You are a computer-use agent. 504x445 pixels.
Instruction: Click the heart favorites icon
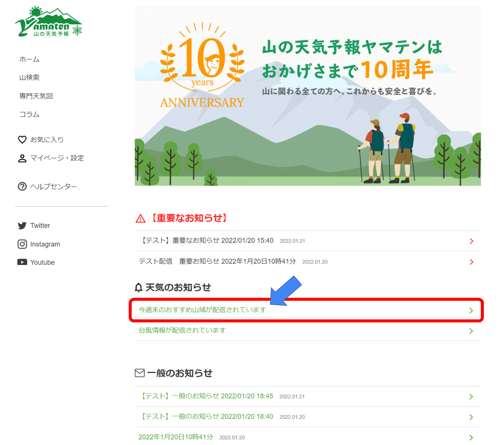(x=22, y=140)
